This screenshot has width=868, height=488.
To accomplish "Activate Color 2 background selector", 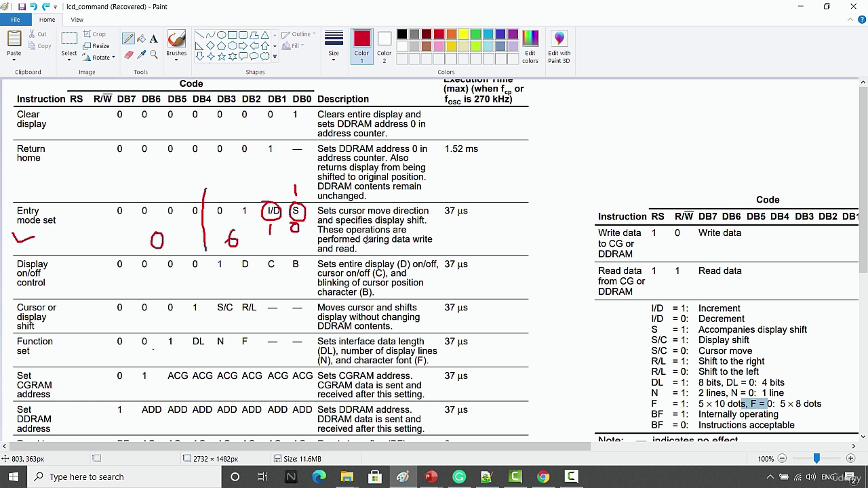I will point(384,47).
